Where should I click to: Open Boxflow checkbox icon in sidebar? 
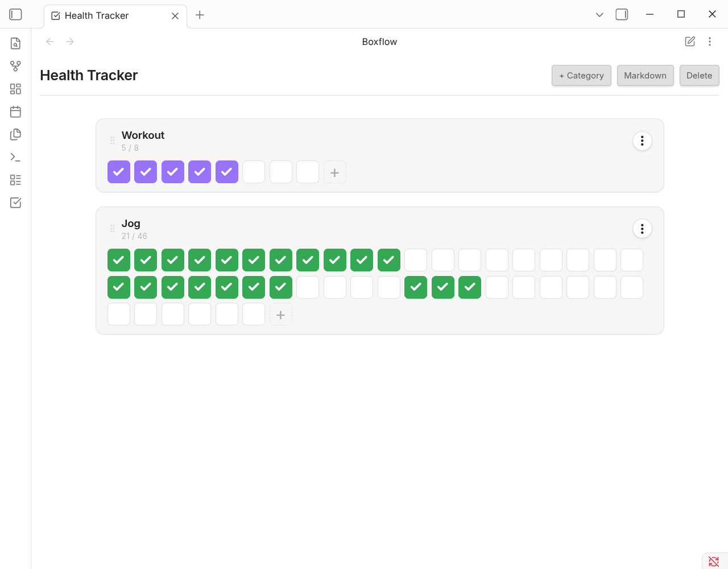(x=15, y=203)
